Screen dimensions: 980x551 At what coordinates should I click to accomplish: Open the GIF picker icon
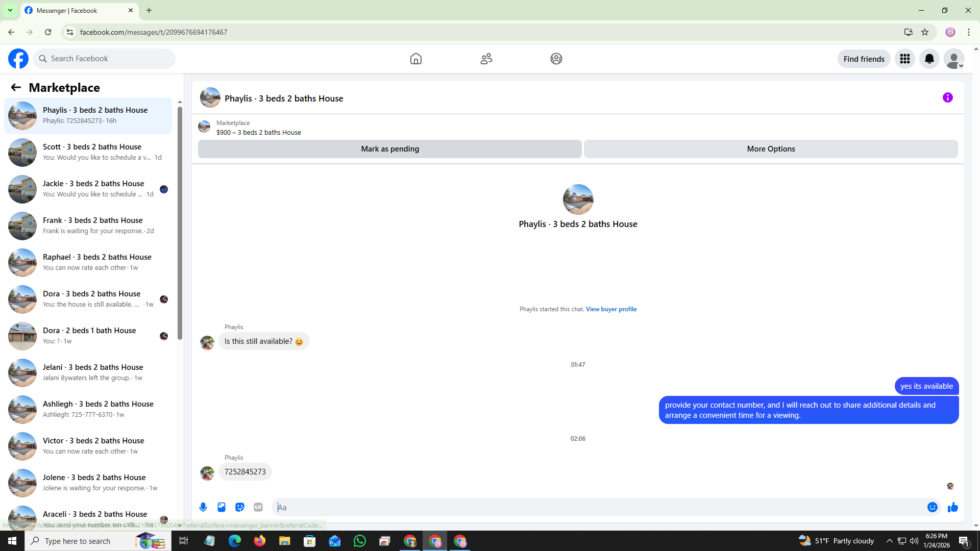pos(258,507)
